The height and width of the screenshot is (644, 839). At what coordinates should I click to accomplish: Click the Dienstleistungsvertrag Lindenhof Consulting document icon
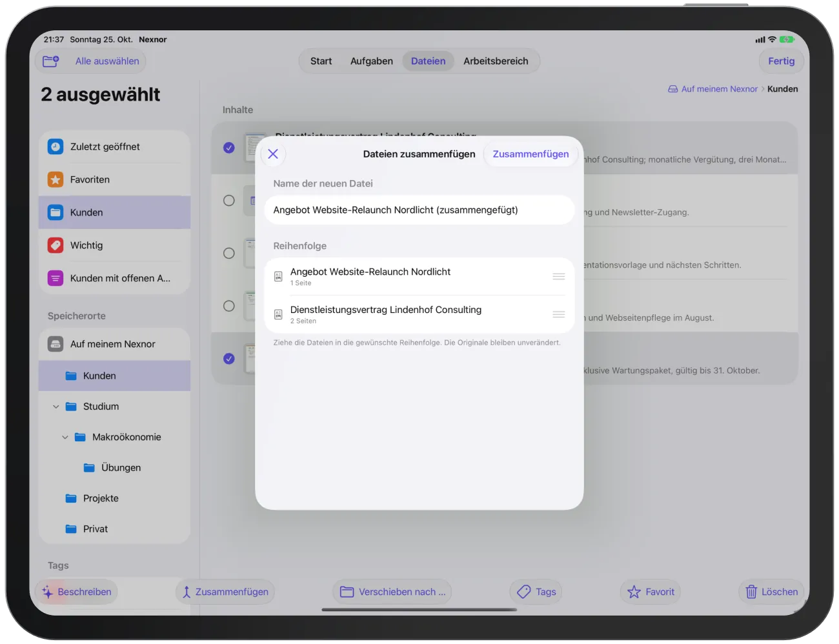point(278,315)
